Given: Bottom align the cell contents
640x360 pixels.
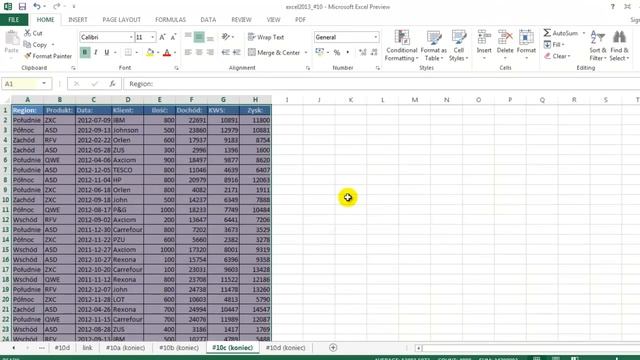Looking at the screenshot, I should (210, 37).
